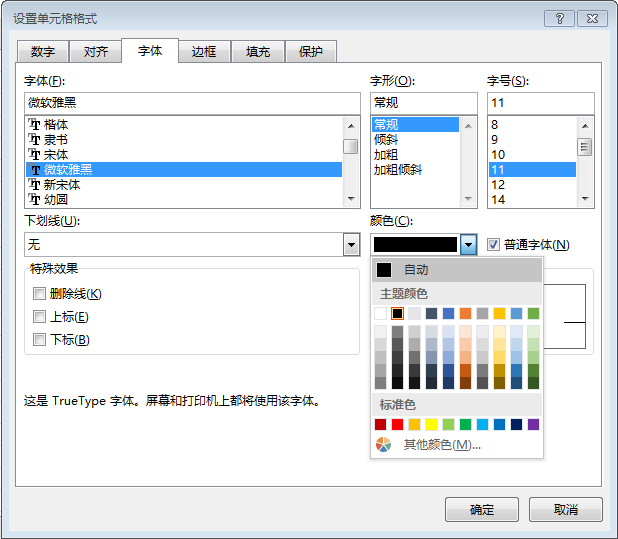Screen dimensions: 618x539
Task: Pick dark red standard color
Action: (380, 424)
